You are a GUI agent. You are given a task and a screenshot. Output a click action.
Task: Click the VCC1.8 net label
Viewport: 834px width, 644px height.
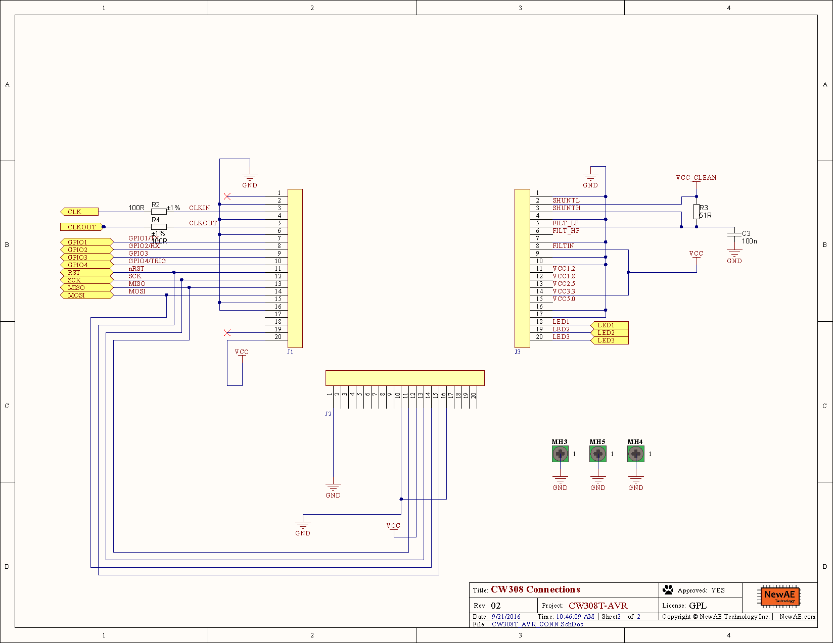[564, 276]
